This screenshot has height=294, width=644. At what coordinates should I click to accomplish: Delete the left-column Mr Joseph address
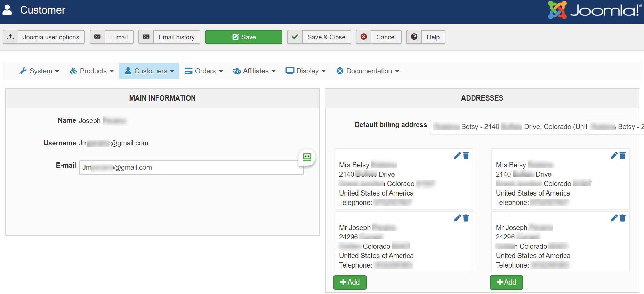click(466, 218)
